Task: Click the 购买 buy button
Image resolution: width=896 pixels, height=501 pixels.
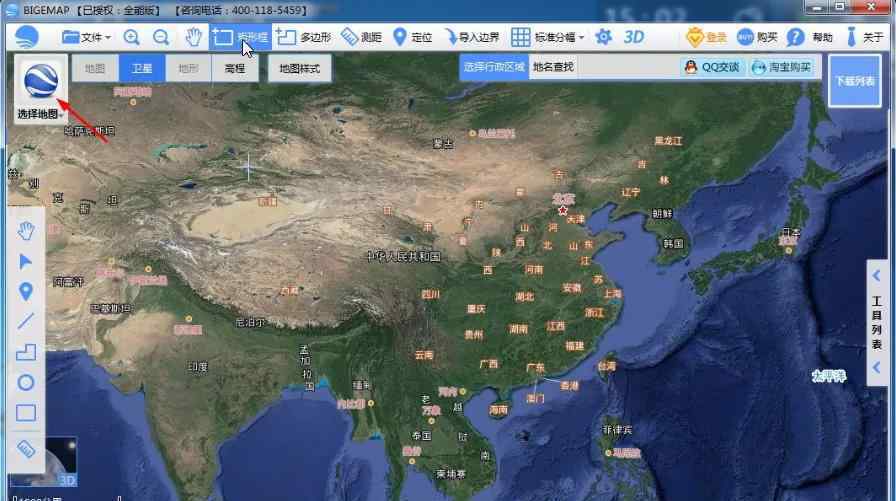Action: tap(757, 38)
